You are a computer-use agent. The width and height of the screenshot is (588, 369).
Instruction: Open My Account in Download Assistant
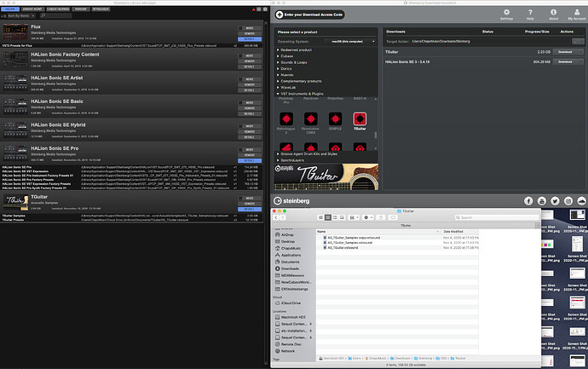(x=577, y=14)
